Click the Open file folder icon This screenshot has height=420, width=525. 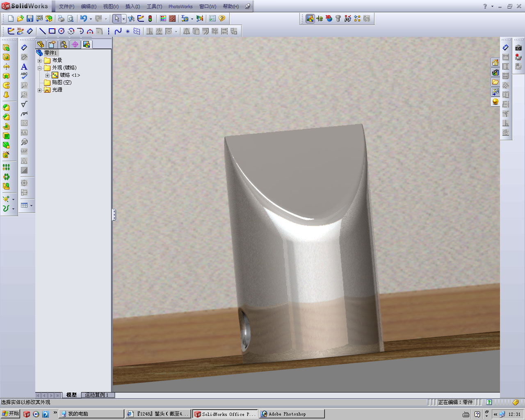point(20,18)
